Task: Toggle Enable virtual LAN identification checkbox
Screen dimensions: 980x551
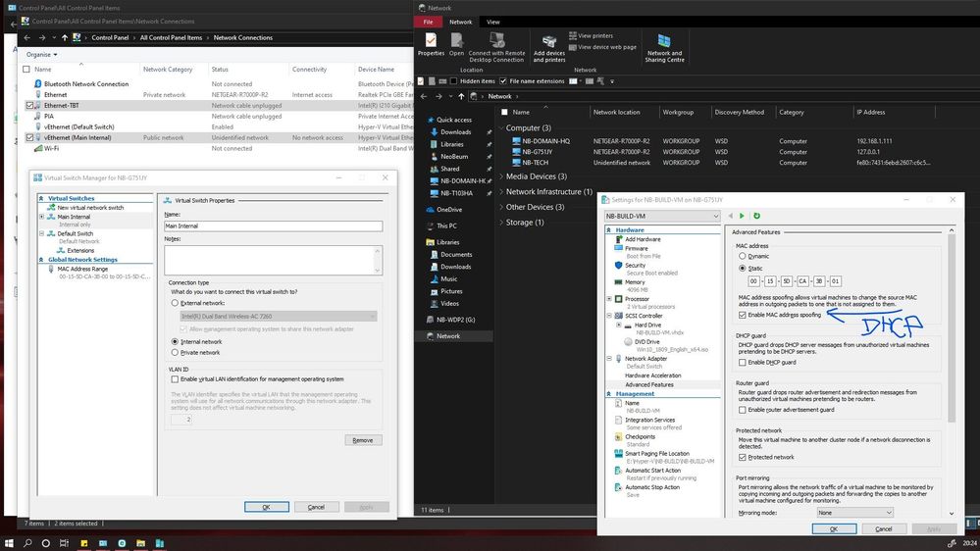Action: click(175, 379)
